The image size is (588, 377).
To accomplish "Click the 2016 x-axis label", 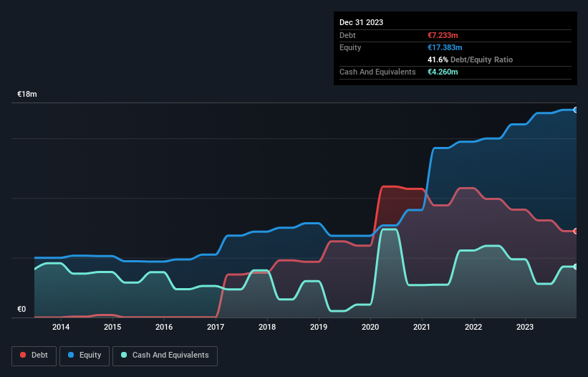I will 164,327.
